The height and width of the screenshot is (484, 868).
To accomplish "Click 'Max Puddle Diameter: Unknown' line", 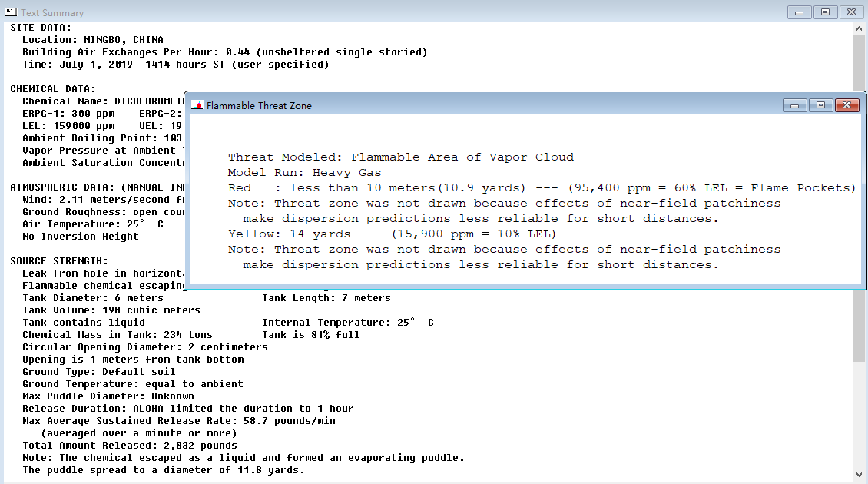I will pyautogui.click(x=108, y=396).
